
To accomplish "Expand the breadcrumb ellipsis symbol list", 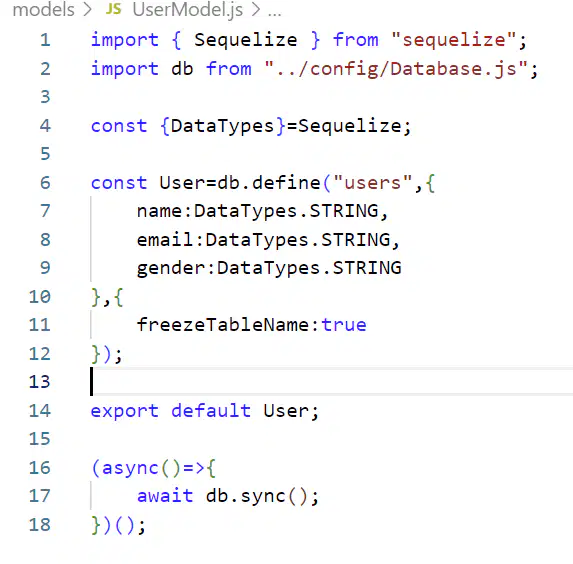I will click(x=274, y=12).
